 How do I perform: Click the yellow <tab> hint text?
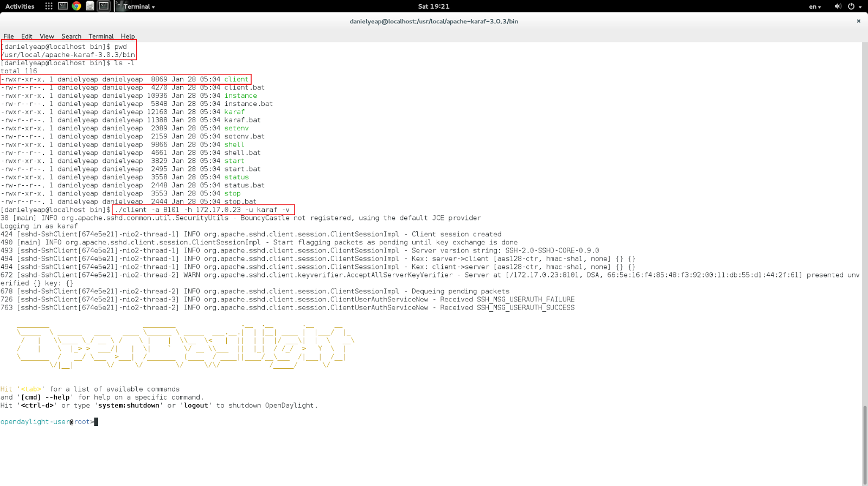tap(31, 389)
